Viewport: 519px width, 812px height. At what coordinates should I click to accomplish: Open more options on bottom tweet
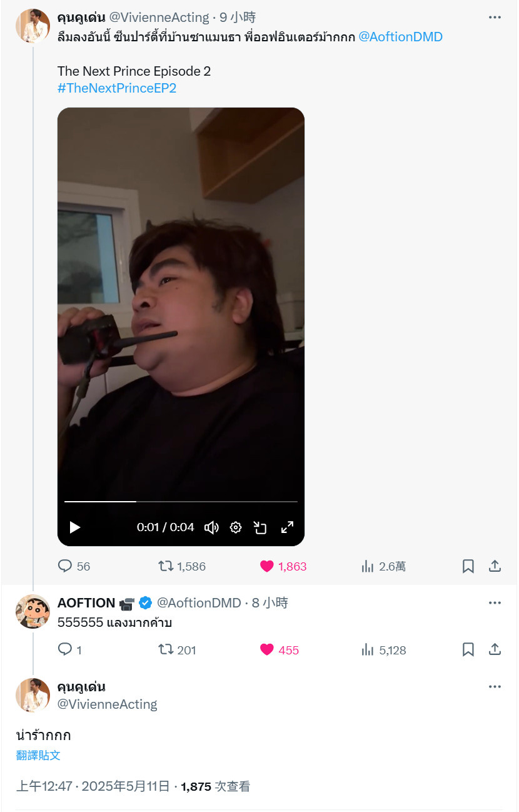click(495, 687)
